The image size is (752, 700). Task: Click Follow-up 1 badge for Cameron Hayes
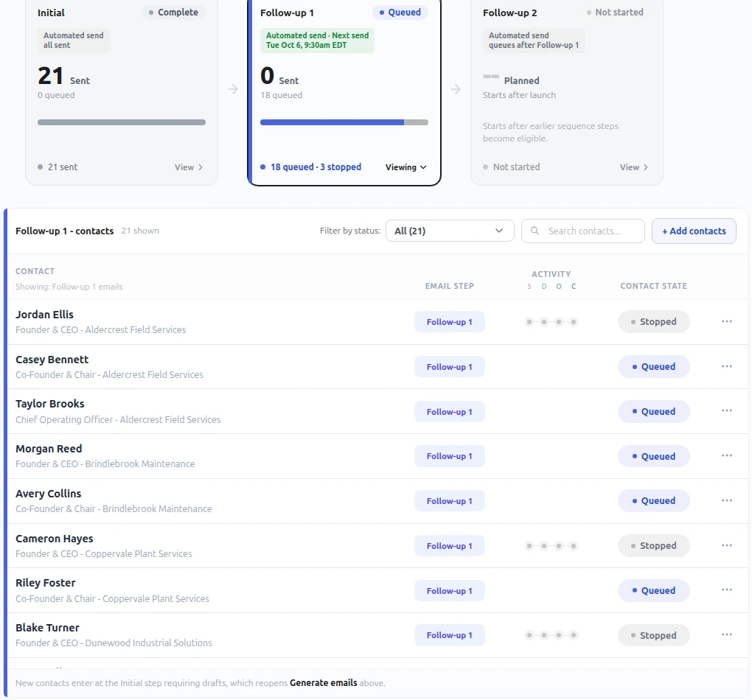tap(450, 545)
